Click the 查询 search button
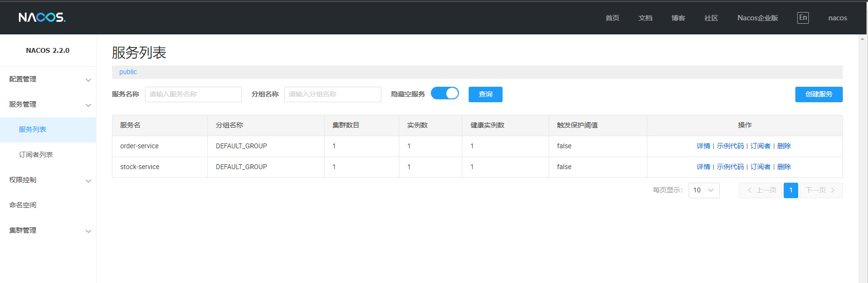The width and height of the screenshot is (868, 283). pos(485,94)
